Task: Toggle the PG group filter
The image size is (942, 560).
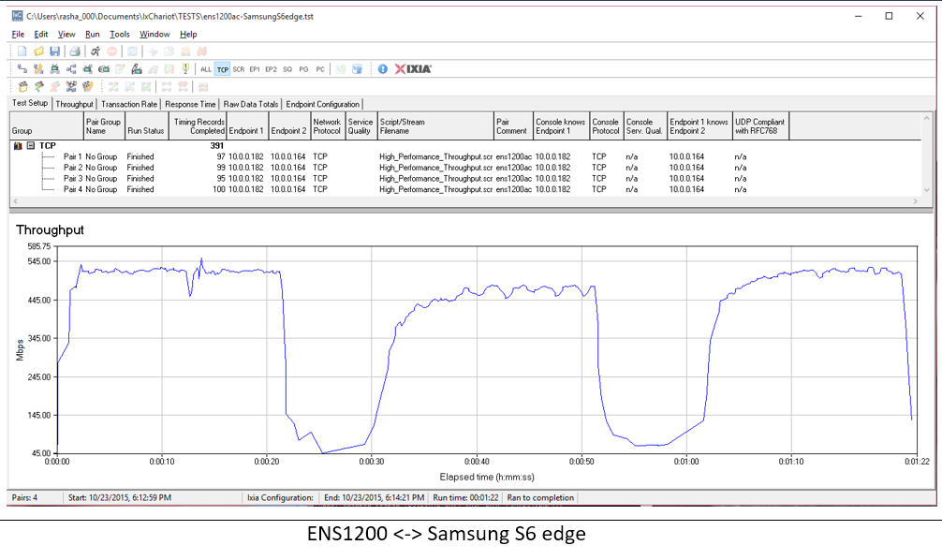Action: 303,69
